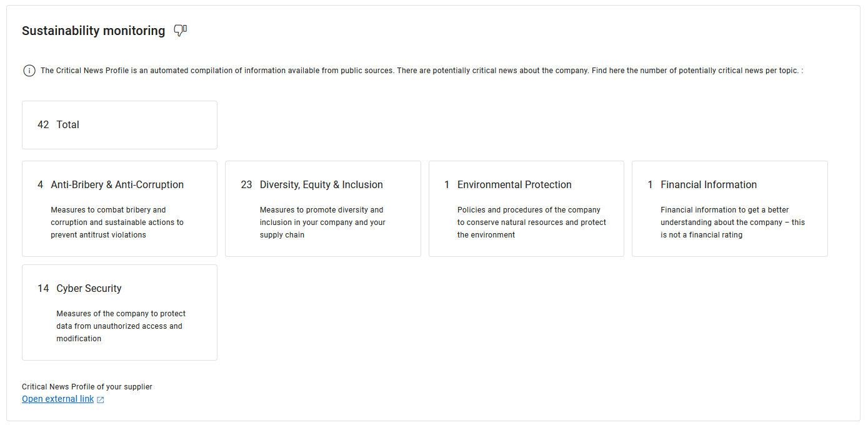The image size is (868, 425).
Task: Click the count 23 beside Diversity
Action: (x=246, y=185)
